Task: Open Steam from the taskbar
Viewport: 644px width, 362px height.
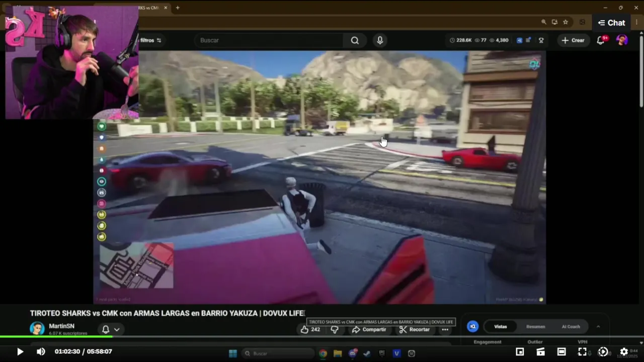Action: [367, 353]
